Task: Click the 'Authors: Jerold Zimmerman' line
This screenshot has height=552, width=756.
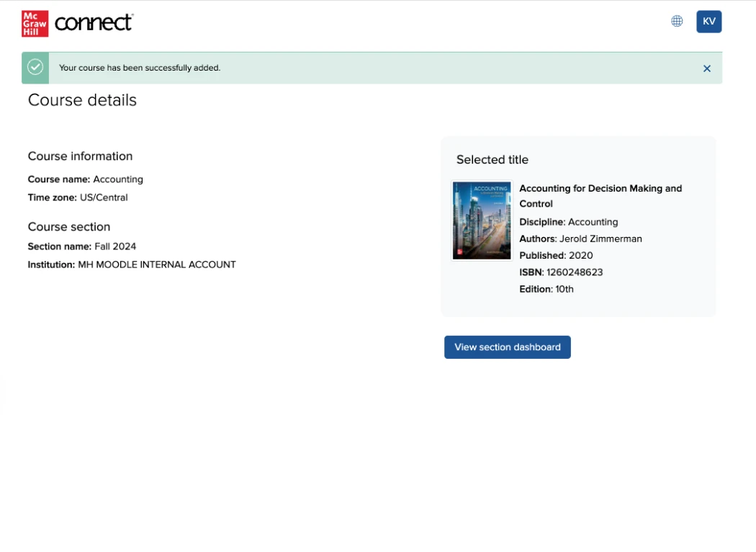Action: pyautogui.click(x=580, y=239)
